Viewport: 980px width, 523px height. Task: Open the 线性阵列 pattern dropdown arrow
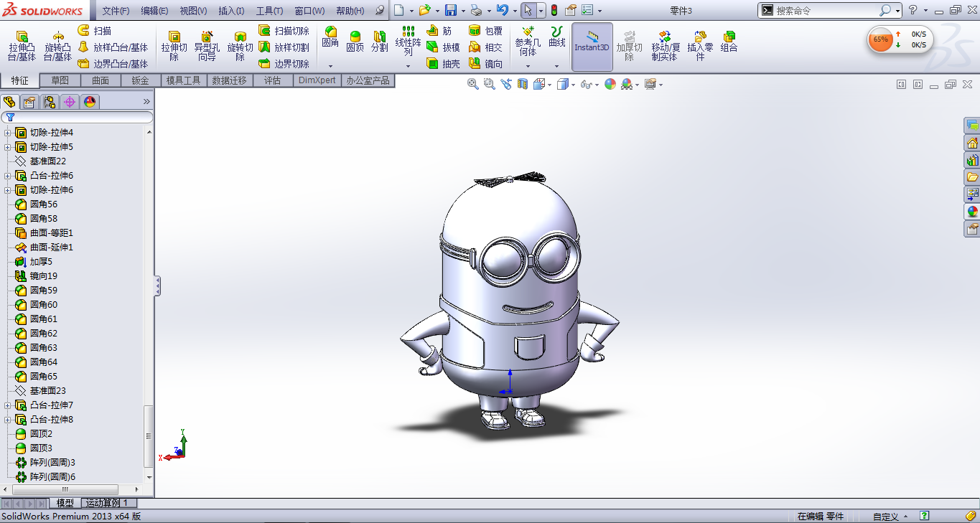(x=408, y=66)
